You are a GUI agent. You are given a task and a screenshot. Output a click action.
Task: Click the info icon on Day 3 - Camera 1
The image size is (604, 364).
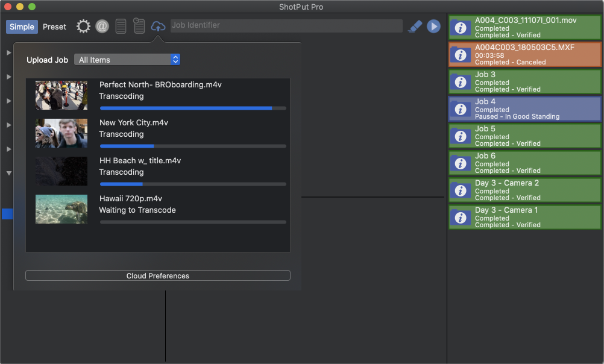coord(461,217)
